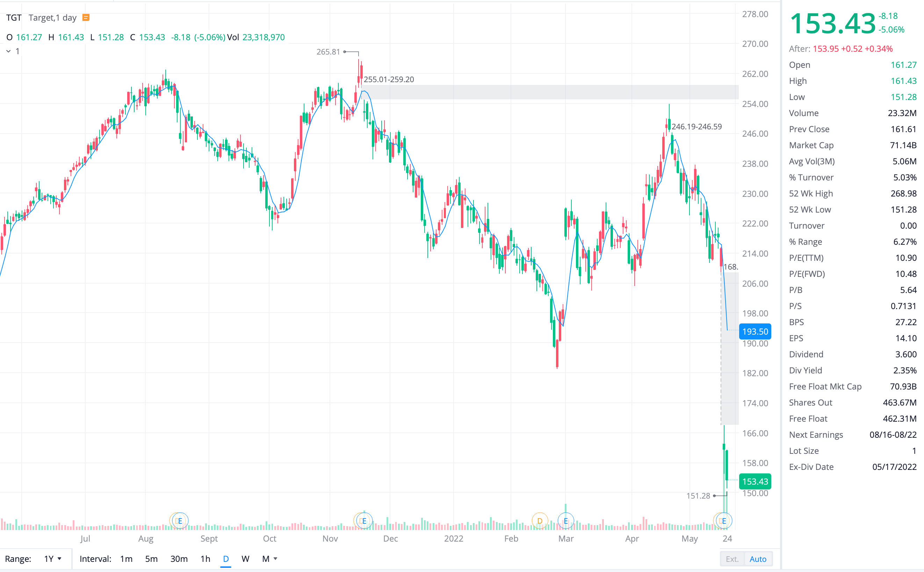The height and width of the screenshot is (572, 924).
Task: Click the Avg Vol(3M) value 5.06M
Action: click(904, 161)
